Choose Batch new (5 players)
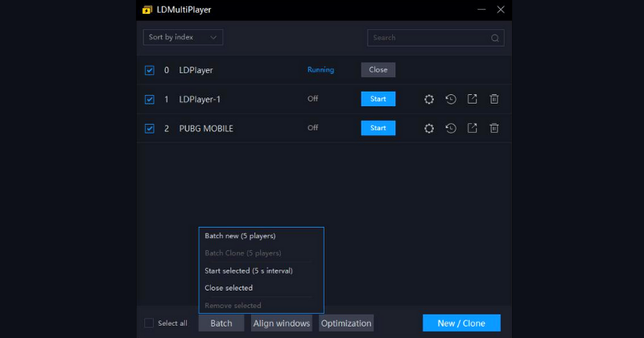 point(240,236)
